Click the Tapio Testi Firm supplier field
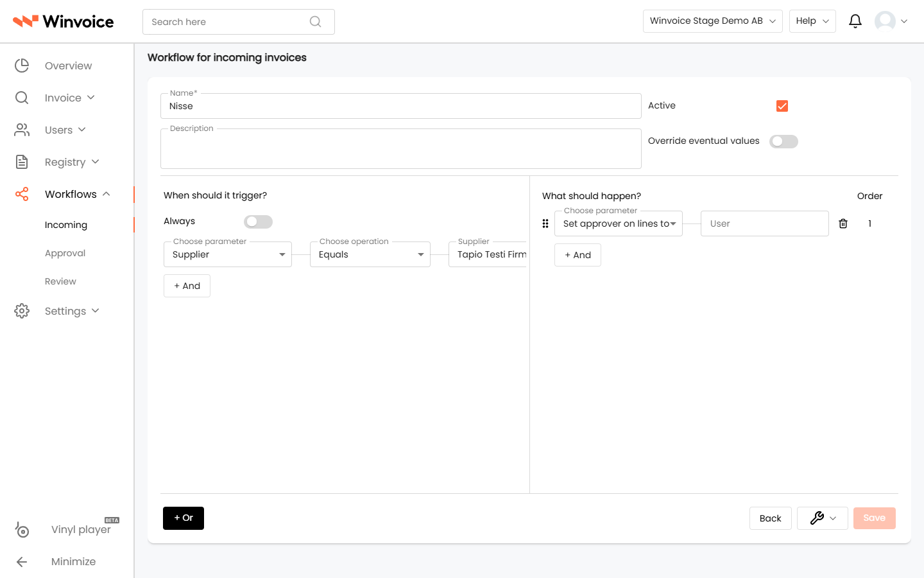Viewport: 924px width, 578px height. tap(488, 254)
